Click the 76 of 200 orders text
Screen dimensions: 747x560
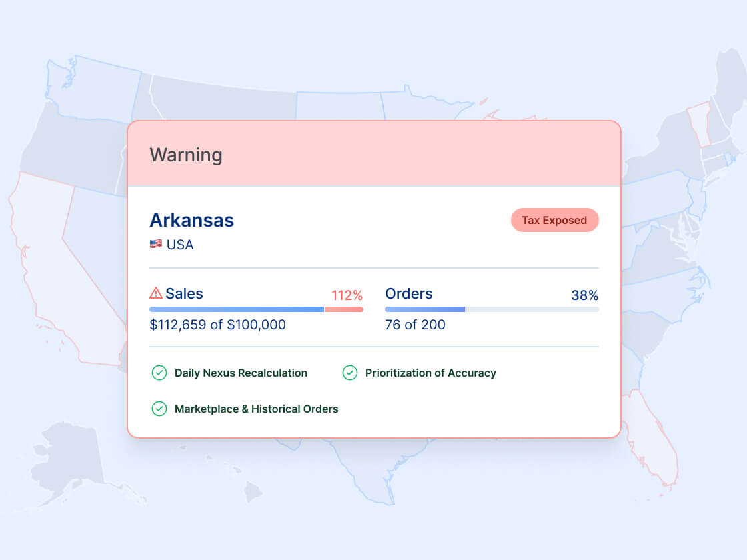click(415, 325)
